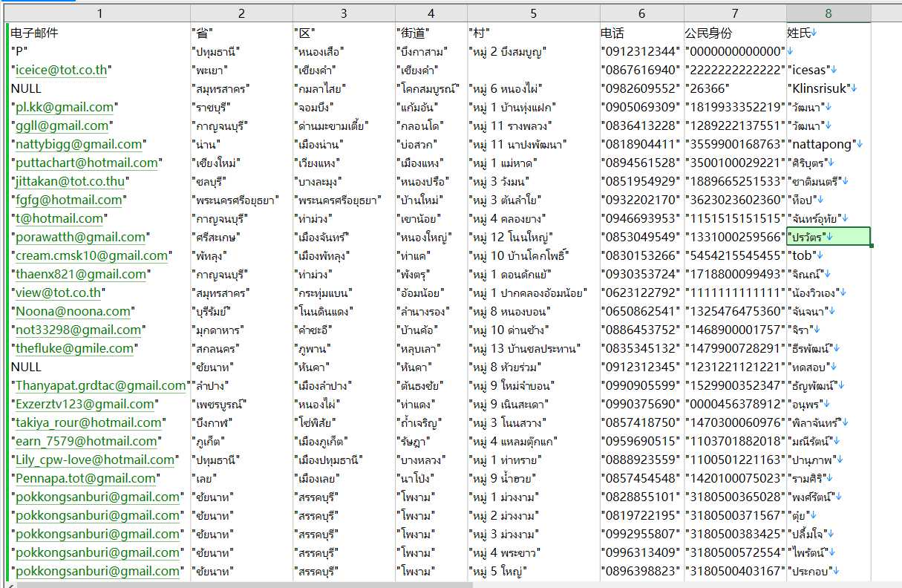This screenshot has height=588, width=902.
Task: Select cell with phone "0990905599"
Action: [x=641, y=385]
